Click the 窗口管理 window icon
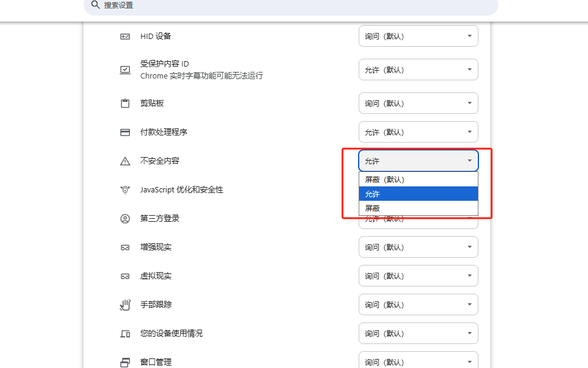 (125, 361)
